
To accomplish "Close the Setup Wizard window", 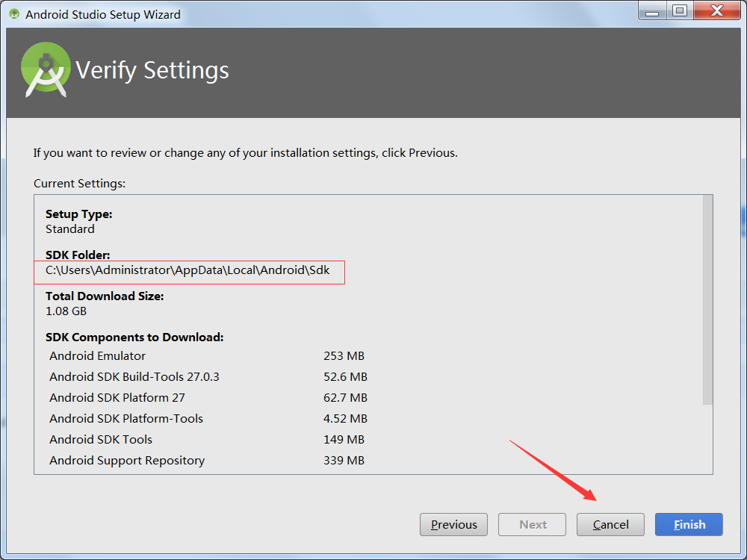I will (717, 11).
